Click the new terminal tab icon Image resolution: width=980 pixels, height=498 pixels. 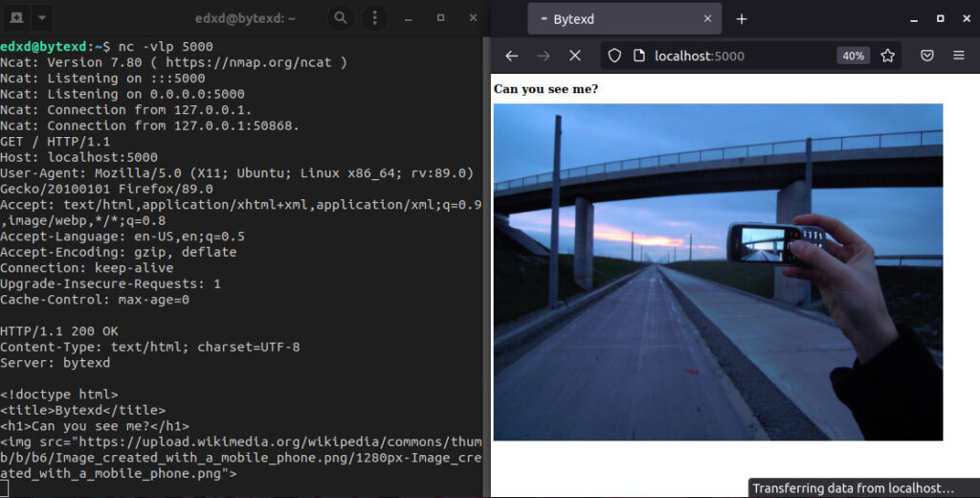coord(17,18)
